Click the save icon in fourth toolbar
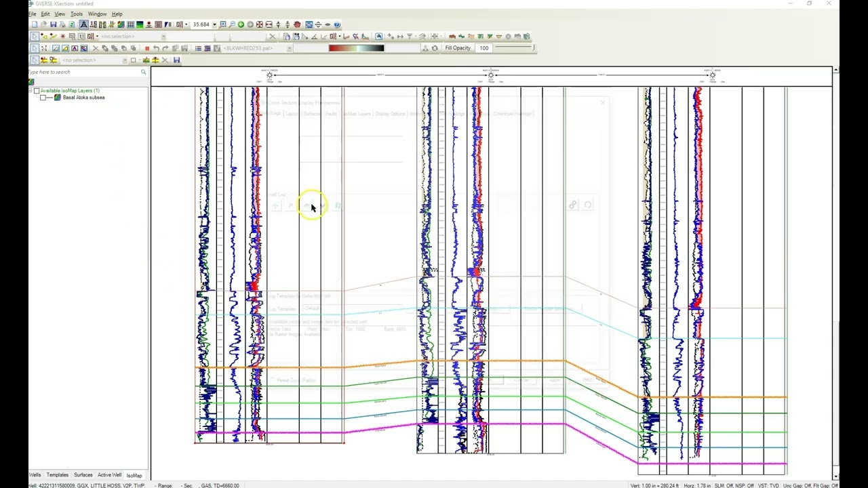868x488 pixels. 176,60
